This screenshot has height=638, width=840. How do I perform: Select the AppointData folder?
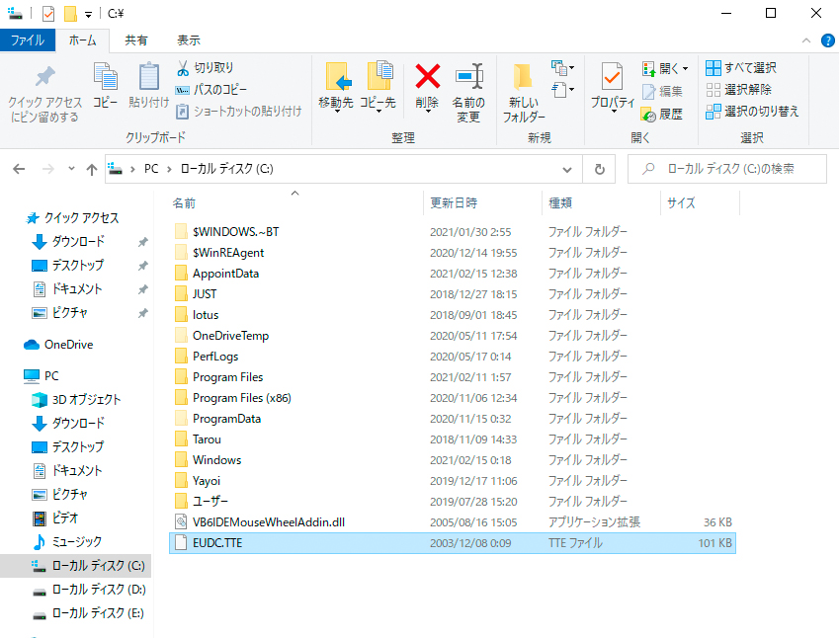(x=225, y=274)
